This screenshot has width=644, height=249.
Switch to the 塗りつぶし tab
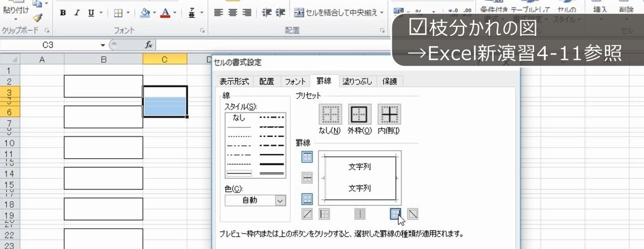click(x=357, y=81)
